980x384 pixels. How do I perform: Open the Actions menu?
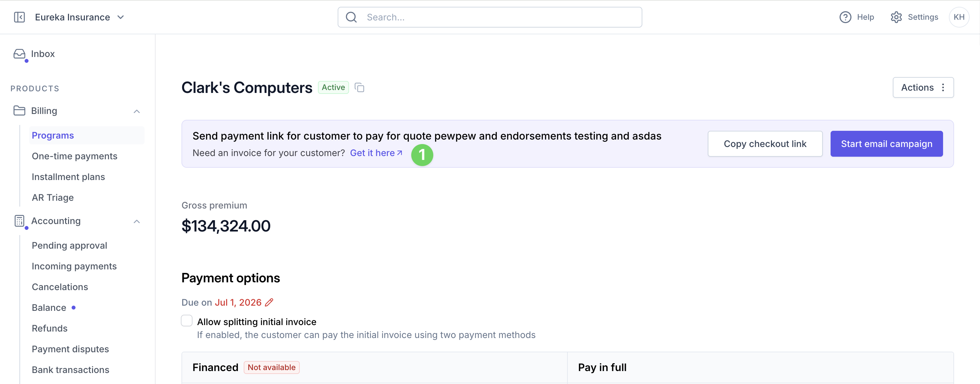point(923,87)
